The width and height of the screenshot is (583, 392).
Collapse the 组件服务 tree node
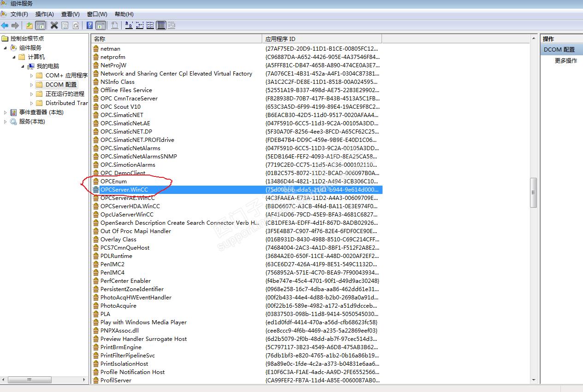coord(6,48)
